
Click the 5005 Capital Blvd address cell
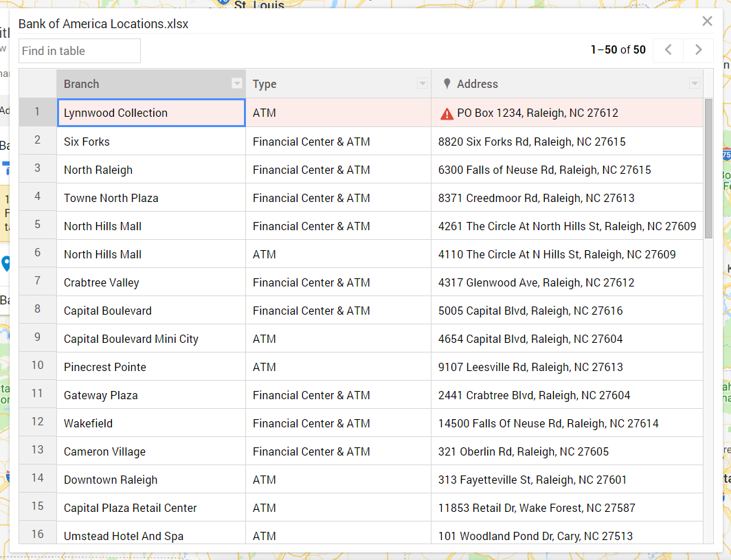567,311
